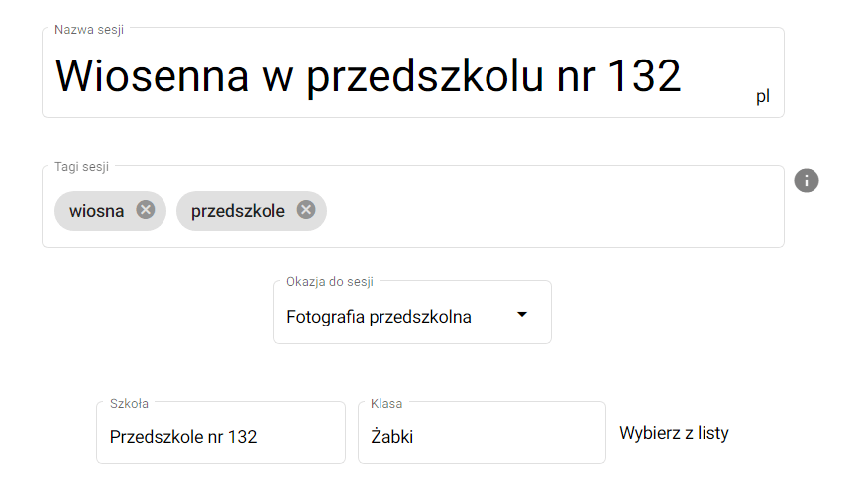Remove the wiosna tag

(146, 210)
